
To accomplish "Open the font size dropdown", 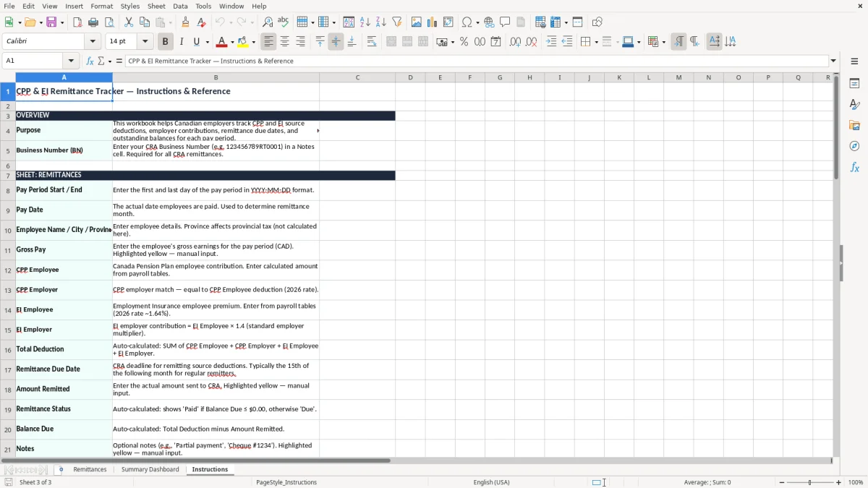I will pyautogui.click(x=145, y=42).
